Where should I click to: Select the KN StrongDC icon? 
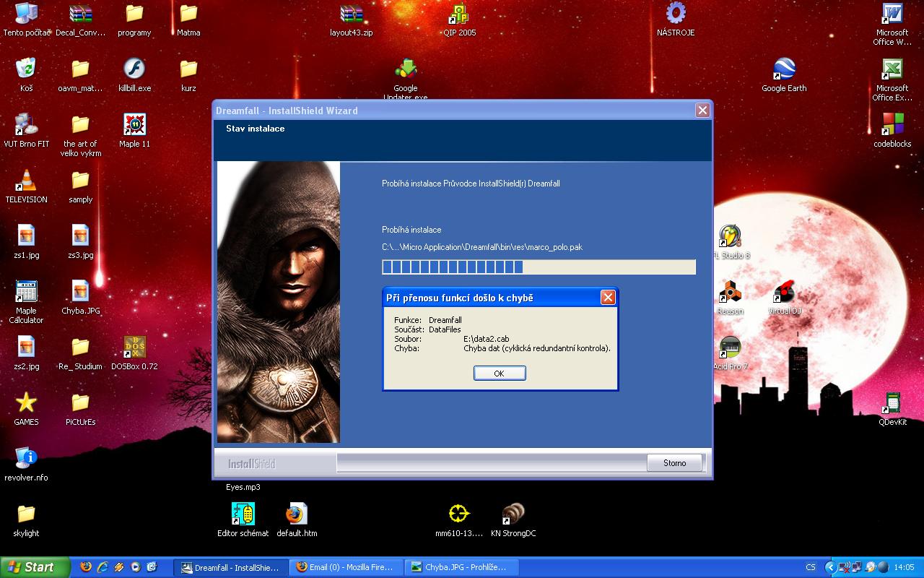[x=513, y=514]
